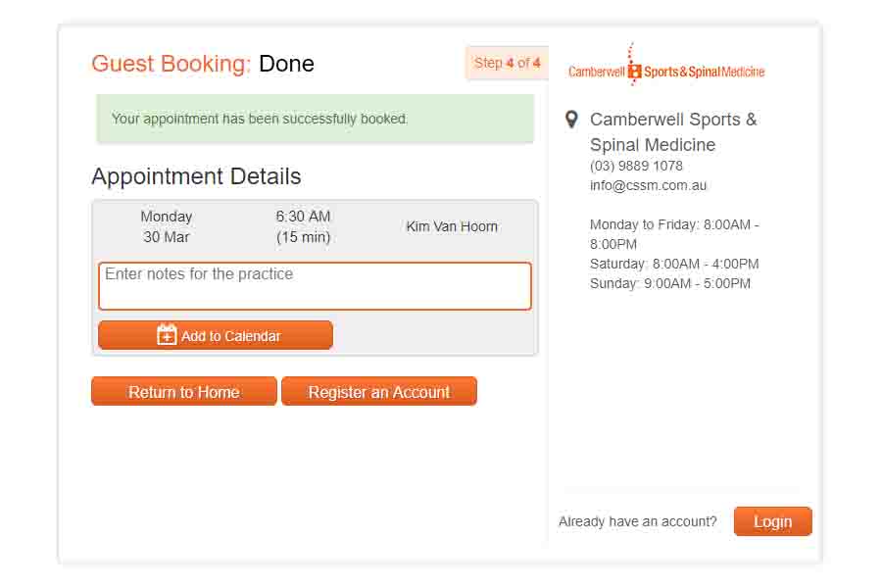Click the Saturday opening hours line
Viewport: 882px width, 588px height.
(674, 264)
